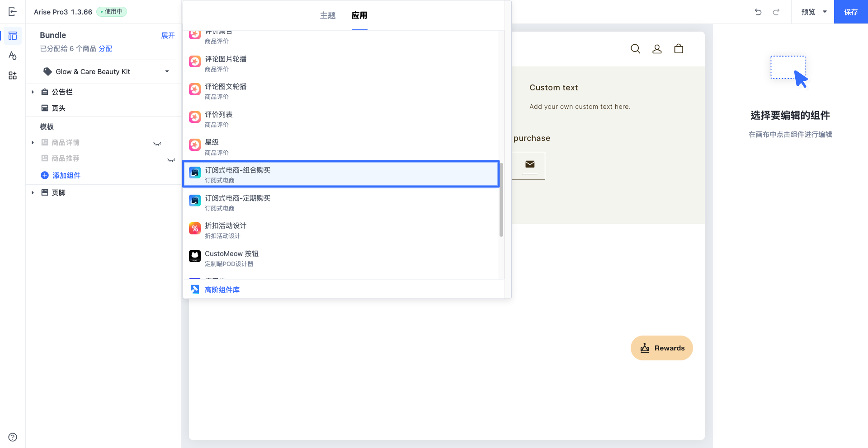Toggle visibility of 商品推荐
Image resolution: width=868 pixels, height=448 pixels.
(171, 159)
